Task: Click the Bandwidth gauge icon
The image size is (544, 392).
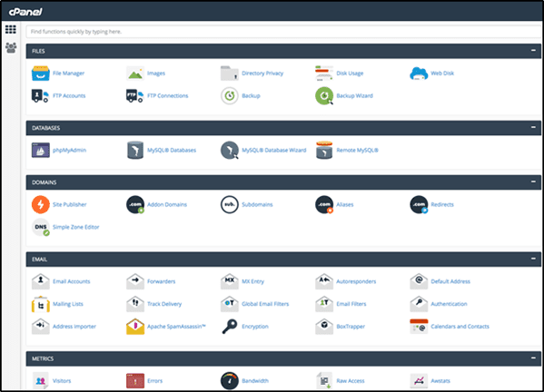Action: (x=230, y=380)
